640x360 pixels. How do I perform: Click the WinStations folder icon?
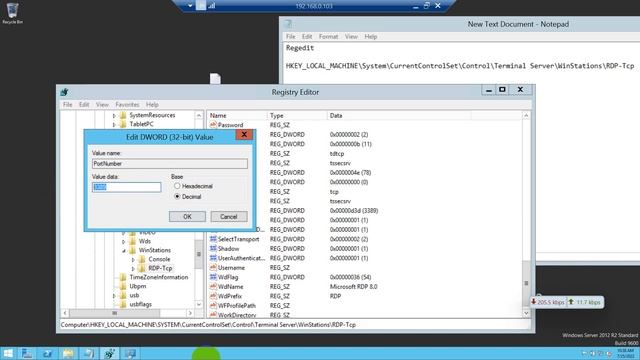(132, 250)
